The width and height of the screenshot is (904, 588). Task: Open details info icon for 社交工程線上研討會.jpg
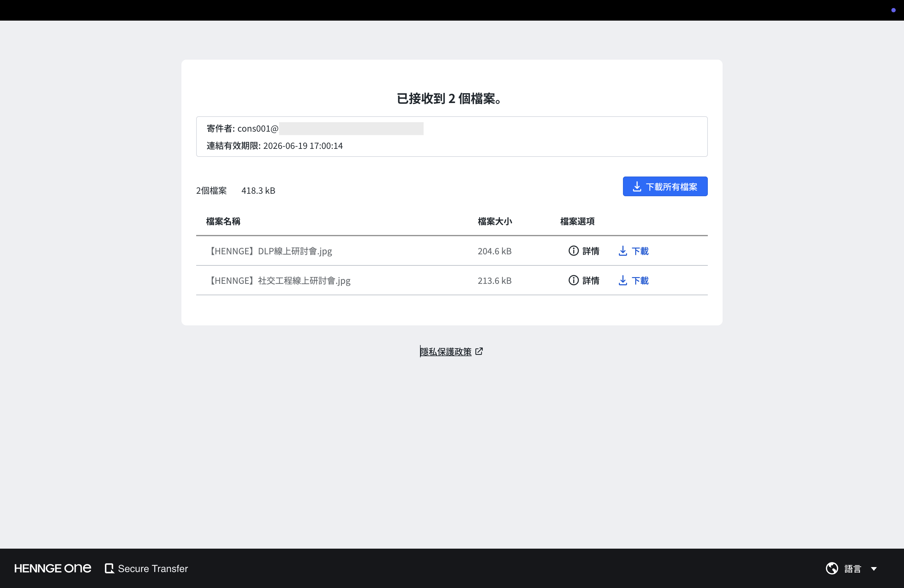(573, 280)
